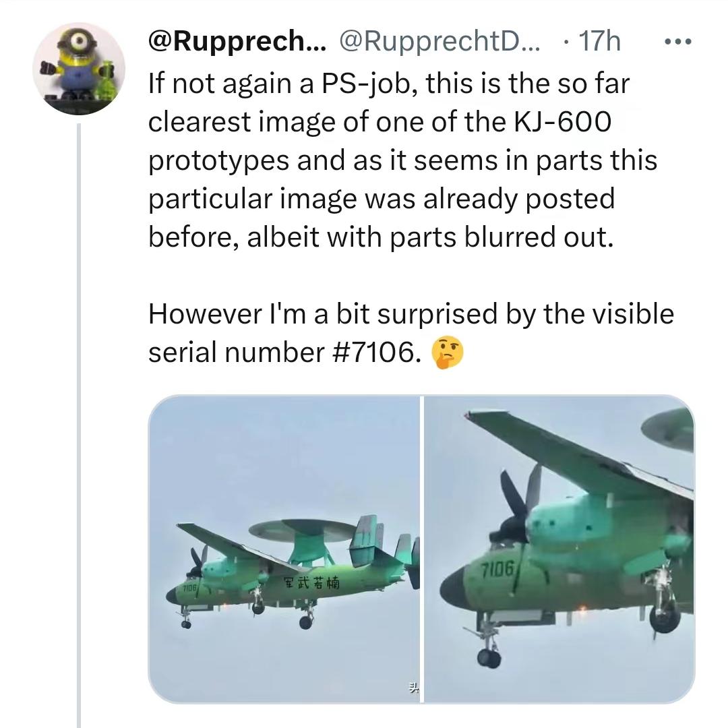
Task: Open the post options ellipsis menu
Action: tap(677, 40)
